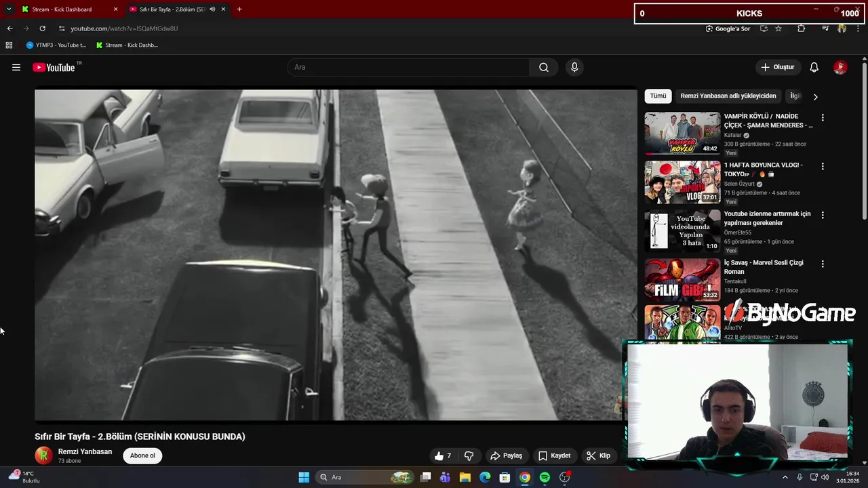This screenshot has height=488, width=868.
Task: Open the VAMPİR KÖYLÜ video thumbnail
Action: (682, 134)
